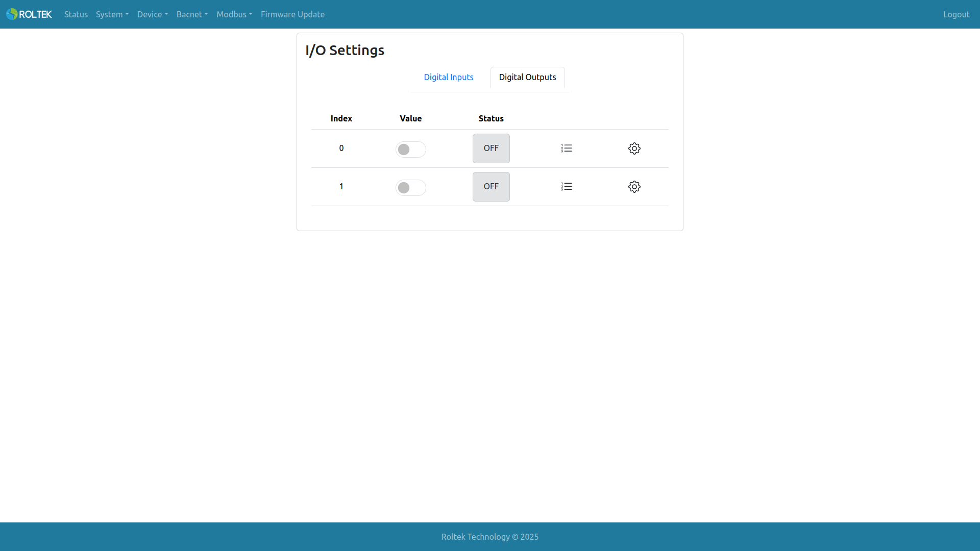Toggle the value switch for index 1
Viewport: 980px width, 551px height.
tap(411, 188)
